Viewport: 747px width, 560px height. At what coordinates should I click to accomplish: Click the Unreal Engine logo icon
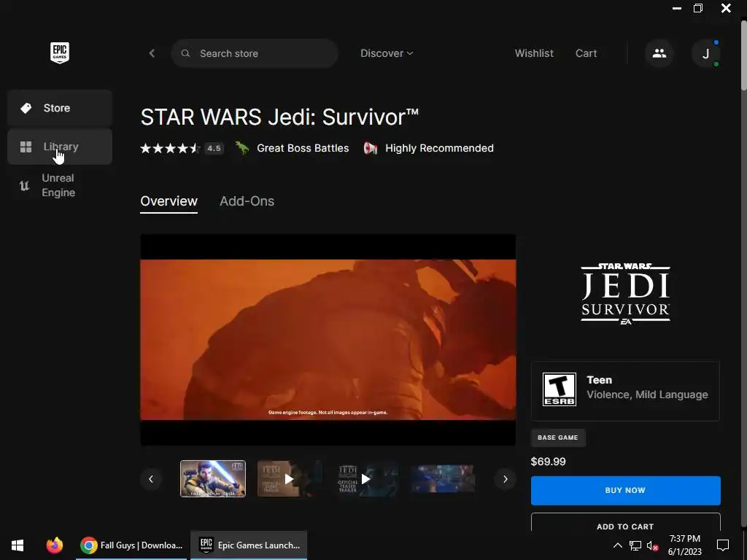[24, 185]
